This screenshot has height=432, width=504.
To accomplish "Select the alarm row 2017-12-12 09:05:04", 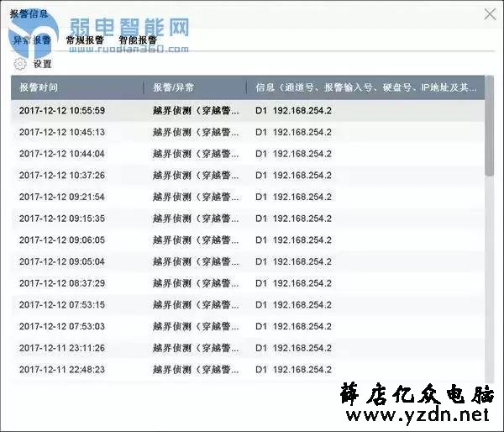I will point(248,261).
